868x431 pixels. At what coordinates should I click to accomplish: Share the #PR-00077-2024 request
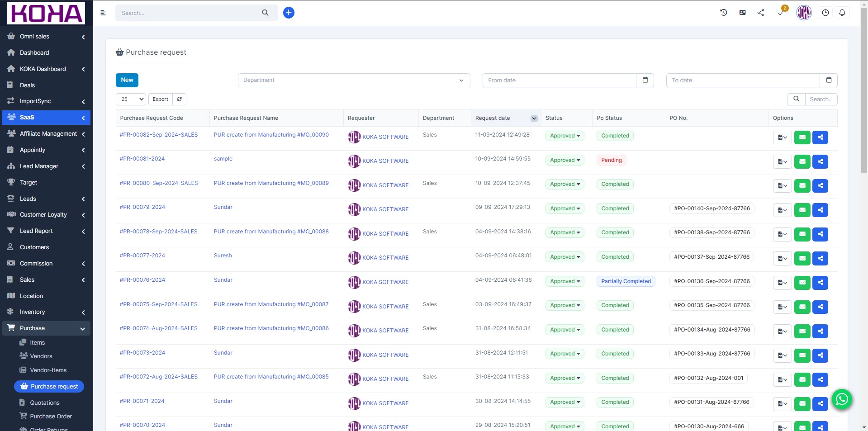[x=820, y=258]
